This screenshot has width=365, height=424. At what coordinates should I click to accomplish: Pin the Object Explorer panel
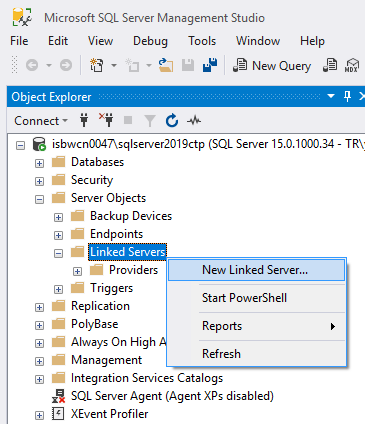tap(347, 97)
